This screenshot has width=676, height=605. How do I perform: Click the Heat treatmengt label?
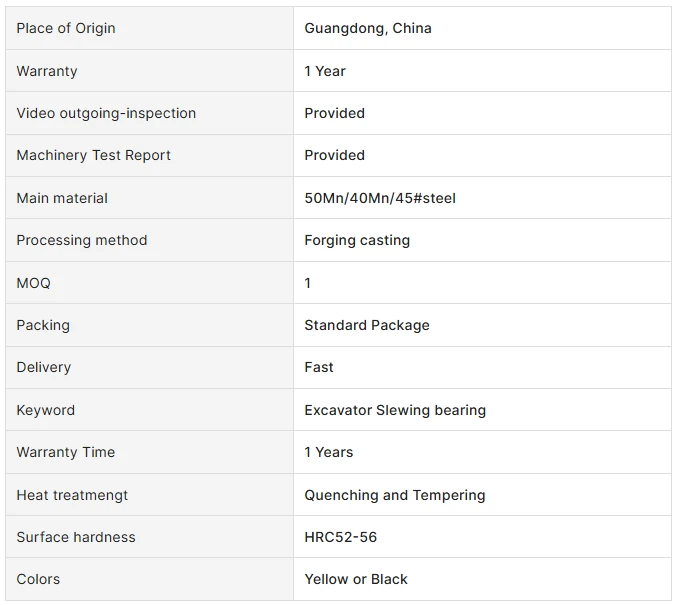(x=72, y=495)
